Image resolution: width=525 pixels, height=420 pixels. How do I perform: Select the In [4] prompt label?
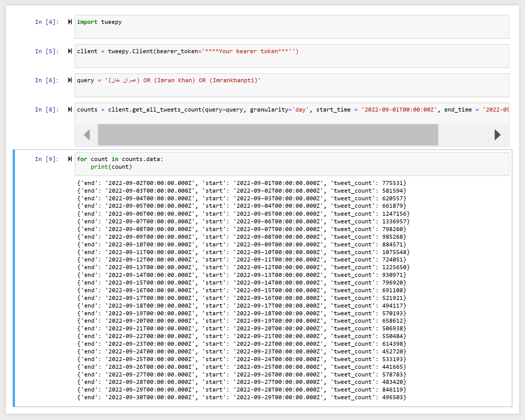point(47,22)
